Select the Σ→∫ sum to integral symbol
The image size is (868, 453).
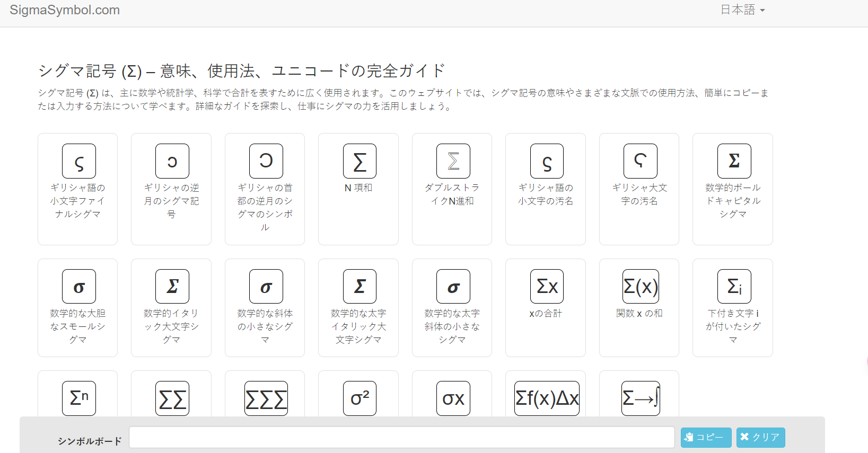click(x=641, y=398)
